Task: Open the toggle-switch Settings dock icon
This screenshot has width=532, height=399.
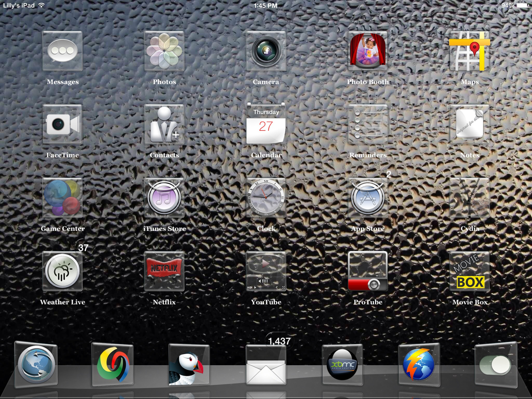Action: coord(496,364)
